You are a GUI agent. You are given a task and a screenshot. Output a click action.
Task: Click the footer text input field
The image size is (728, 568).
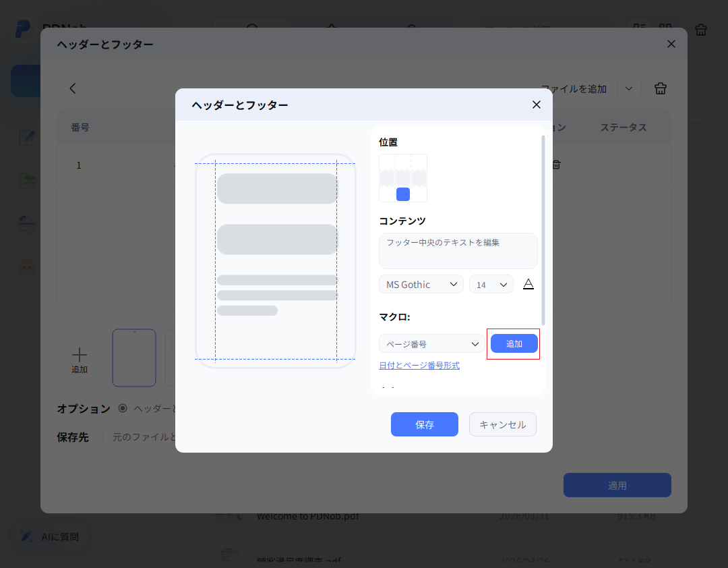coord(458,250)
